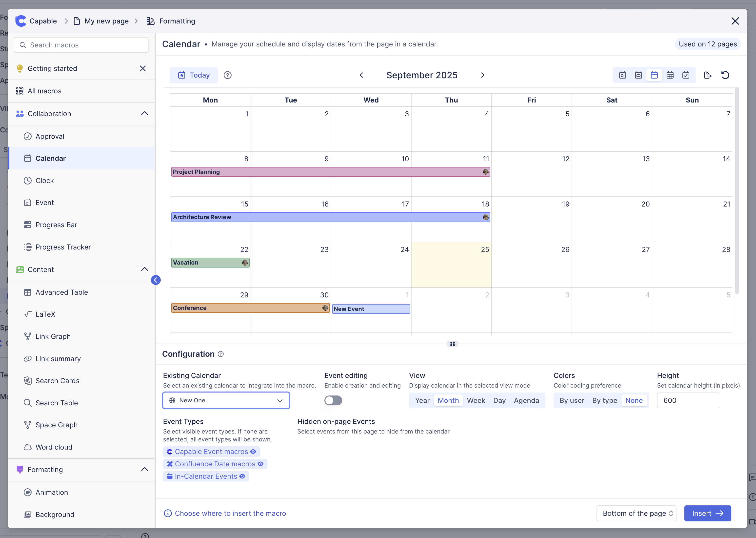Screen dimensions: 756x538
Task: Collapse sidebar with blue arrow handle
Action: 156,280
